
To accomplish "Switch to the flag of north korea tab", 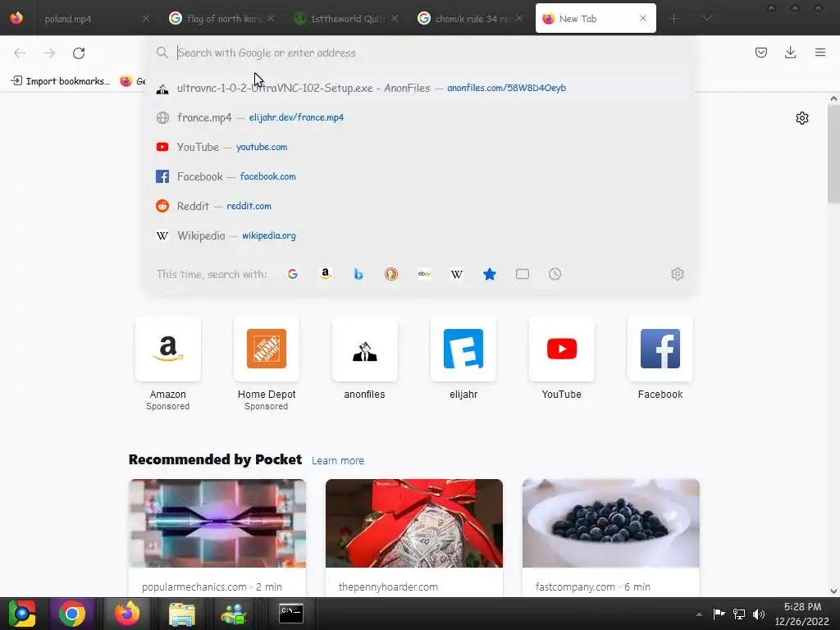I will [x=221, y=19].
